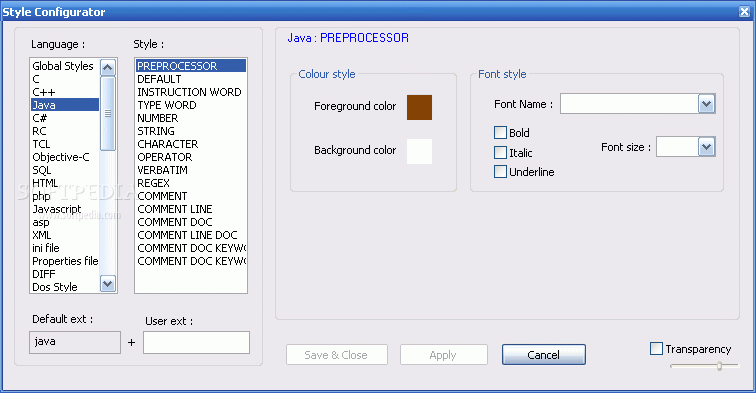756x393 pixels.
Task: Toggle the Transparency checkbox
Action: click(x=656, y=348)
